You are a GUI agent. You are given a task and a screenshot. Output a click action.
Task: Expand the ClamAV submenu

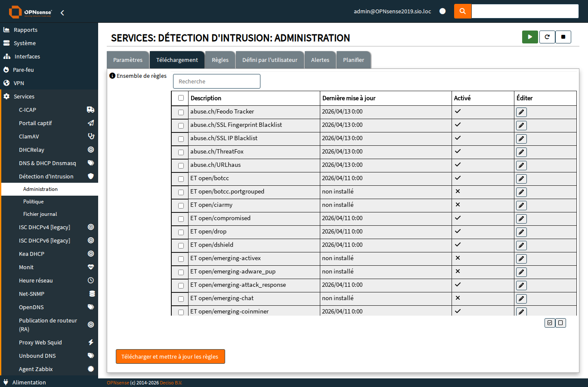coord(50,136)
